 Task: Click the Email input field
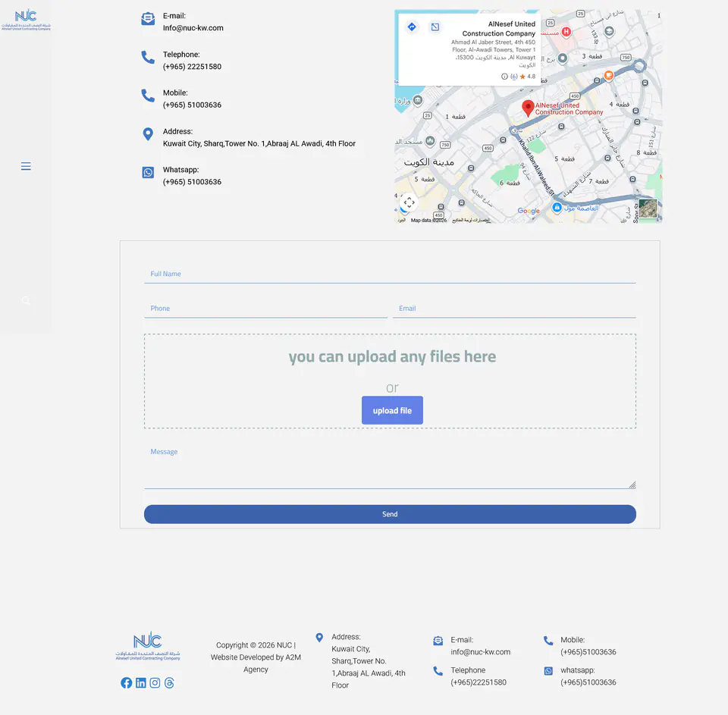(514, 309)
